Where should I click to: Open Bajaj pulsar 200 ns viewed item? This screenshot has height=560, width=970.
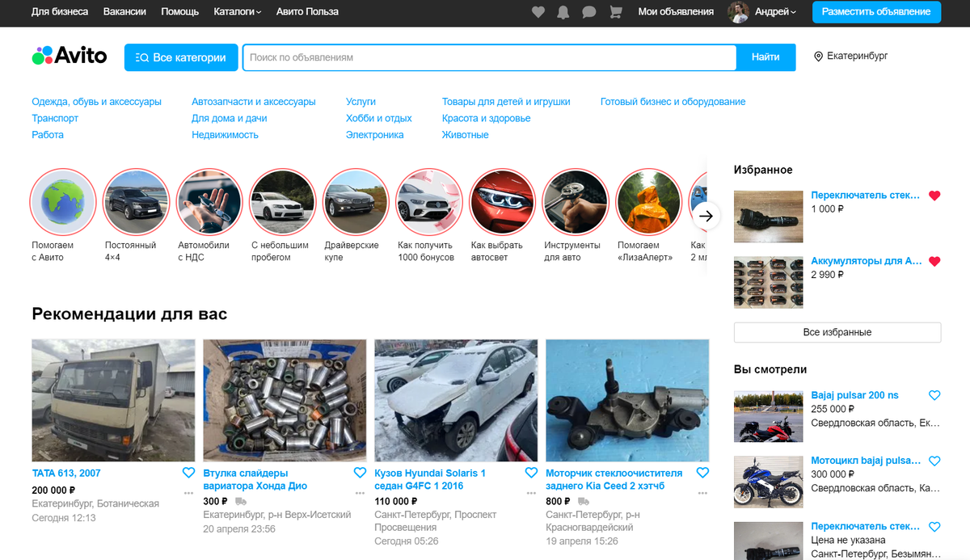[854, 395]
